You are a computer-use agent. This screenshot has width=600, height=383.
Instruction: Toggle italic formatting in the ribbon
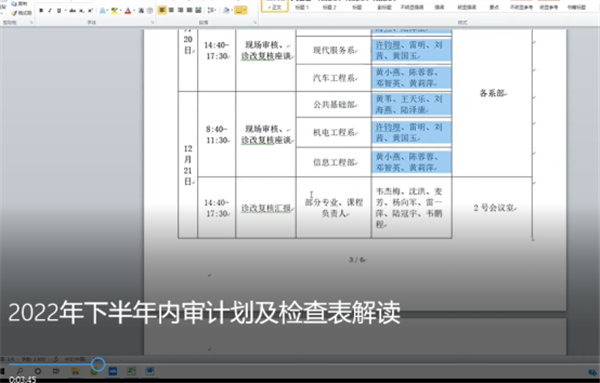pos(50,11)
